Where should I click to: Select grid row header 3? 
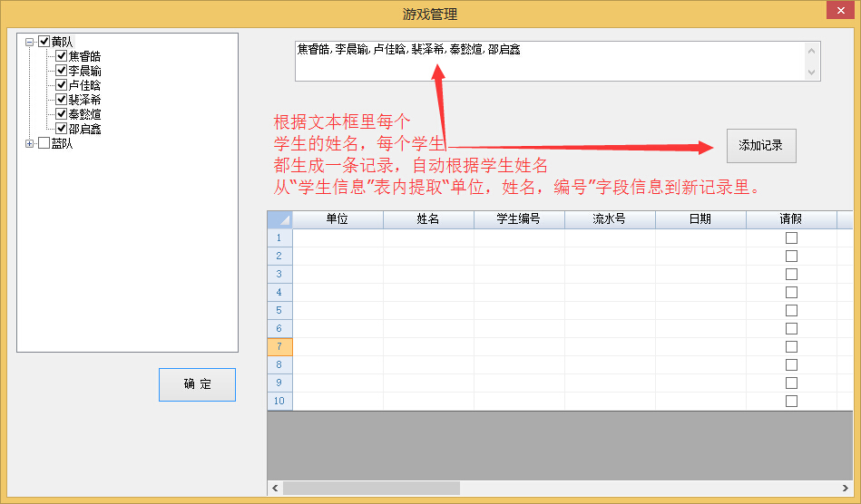point(280,275)
